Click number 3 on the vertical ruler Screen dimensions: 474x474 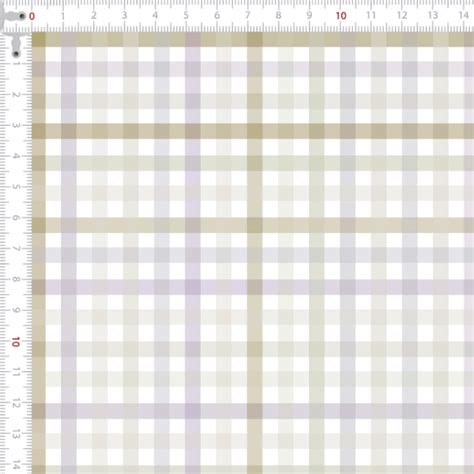16,125
